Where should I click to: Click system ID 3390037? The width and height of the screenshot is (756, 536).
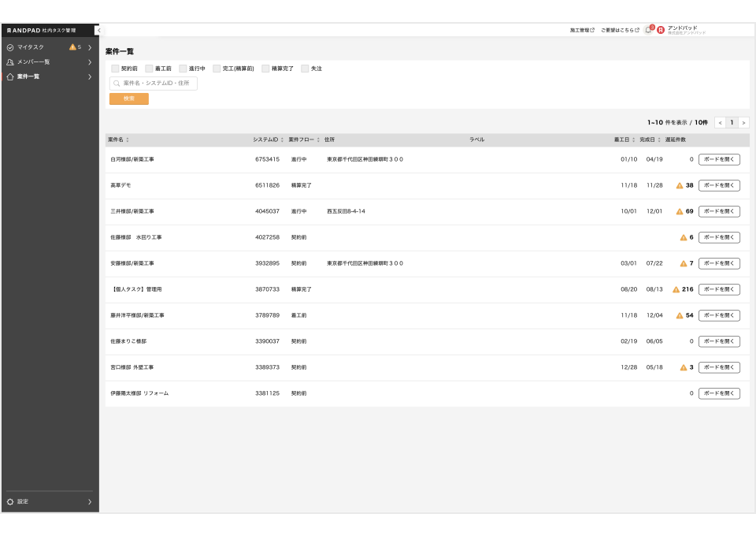click(x=267, y=341)
